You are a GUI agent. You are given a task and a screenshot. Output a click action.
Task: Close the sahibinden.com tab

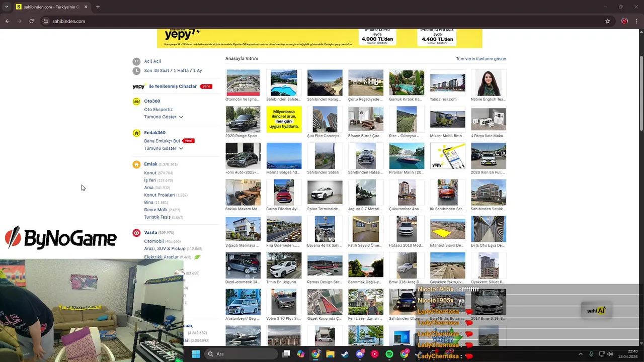point(86,7)
